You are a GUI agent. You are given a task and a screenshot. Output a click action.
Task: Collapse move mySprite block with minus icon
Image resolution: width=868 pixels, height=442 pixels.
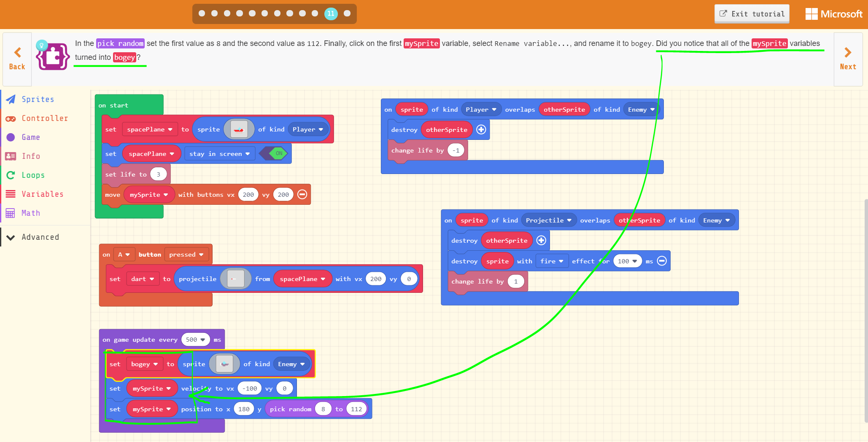click(302, 194)
